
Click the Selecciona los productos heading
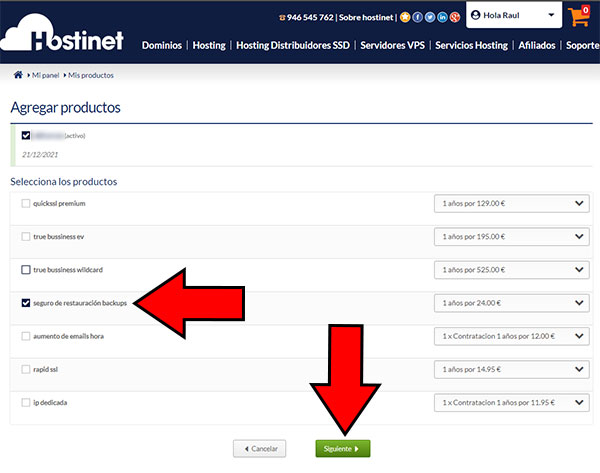(x=64, y=181)
